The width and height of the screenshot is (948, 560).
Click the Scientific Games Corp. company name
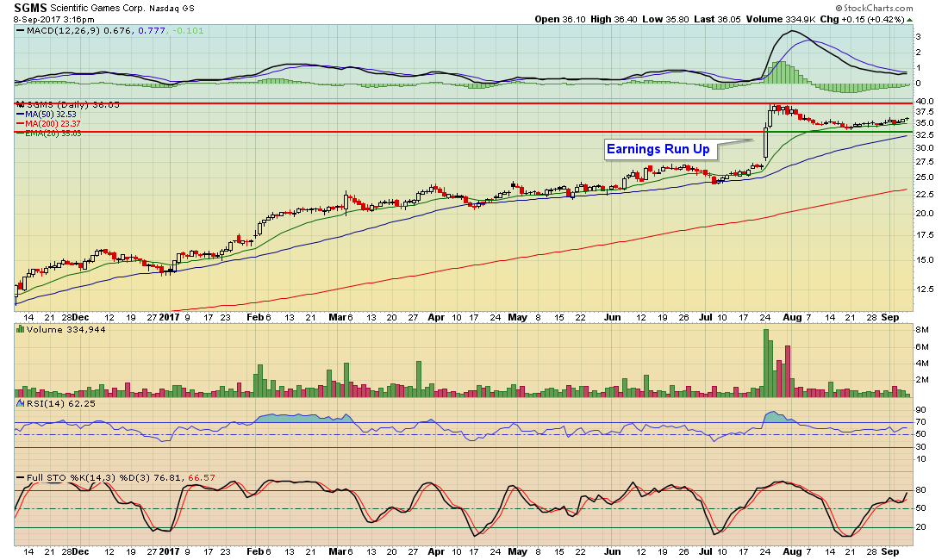98,9
